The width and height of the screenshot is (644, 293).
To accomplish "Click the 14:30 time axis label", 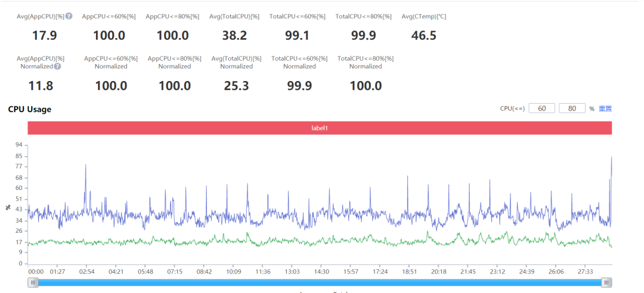I will [321, 272].
